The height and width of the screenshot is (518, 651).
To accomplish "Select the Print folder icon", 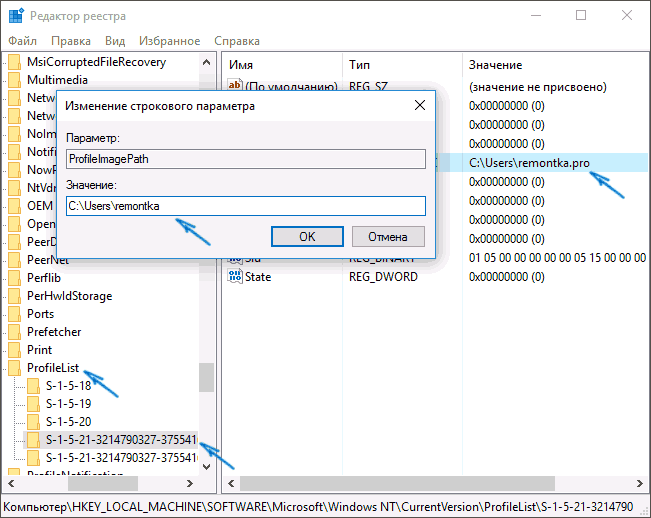I will click(15, 350).
